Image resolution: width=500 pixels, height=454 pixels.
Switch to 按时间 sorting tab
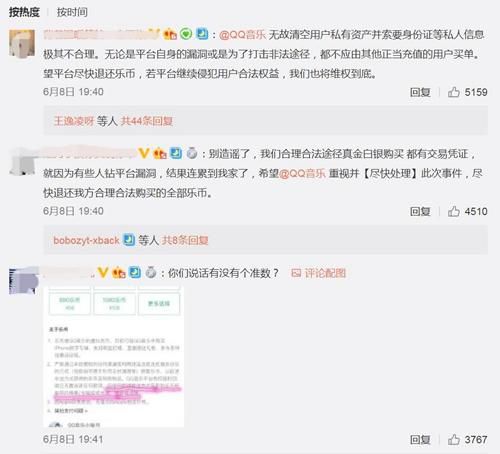coord(72,12)
